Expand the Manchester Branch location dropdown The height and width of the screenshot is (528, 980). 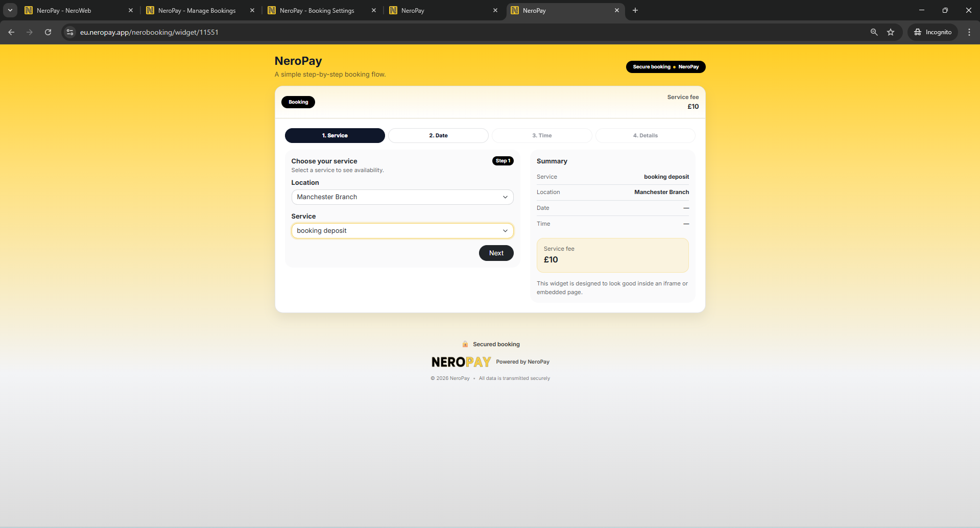(402, 197)
